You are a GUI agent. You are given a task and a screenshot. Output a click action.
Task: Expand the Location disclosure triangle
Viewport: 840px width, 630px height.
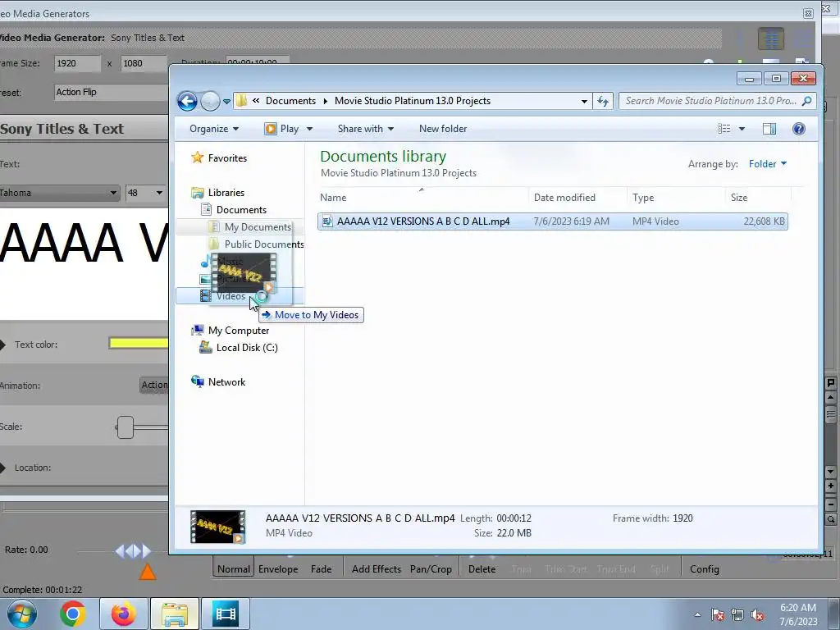(2, 468)
